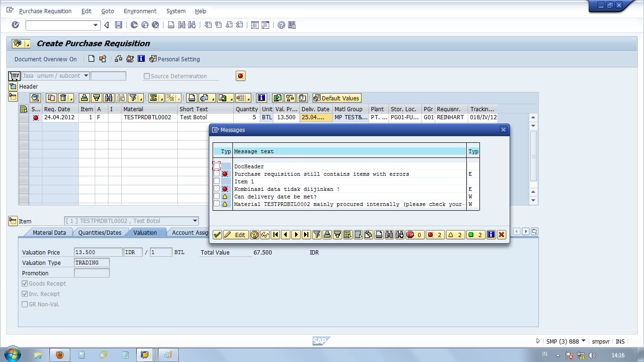This screenshot has width=644, height=362.
Task: Click the Valuation Price input field
Action: tap(98, 252)
